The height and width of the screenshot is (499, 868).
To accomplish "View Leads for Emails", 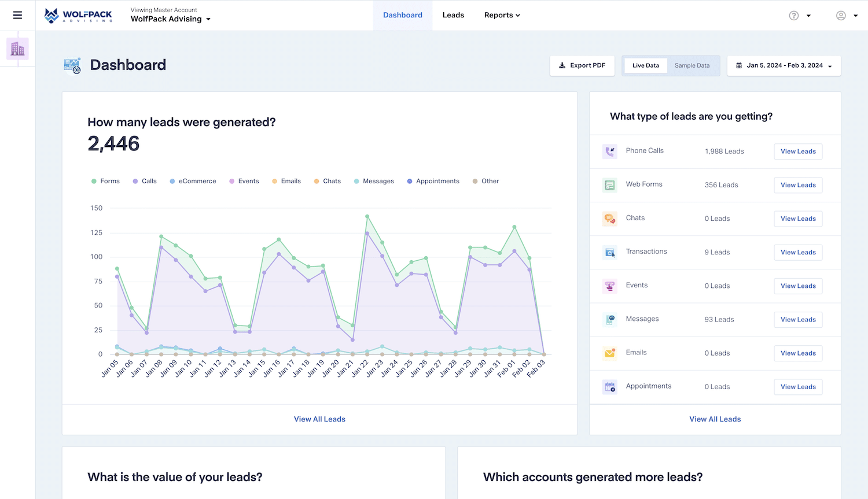I will (x=798, y=353).
